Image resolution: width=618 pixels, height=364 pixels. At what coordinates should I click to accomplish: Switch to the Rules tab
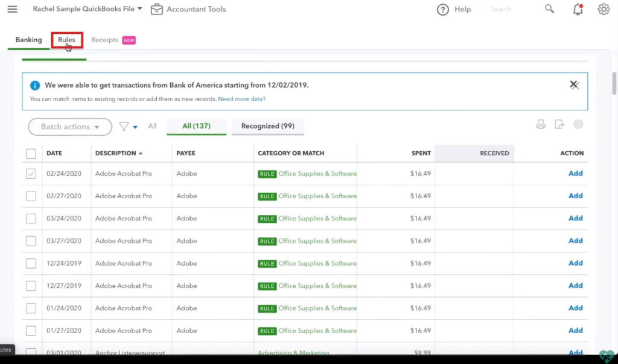click(66, 40)
